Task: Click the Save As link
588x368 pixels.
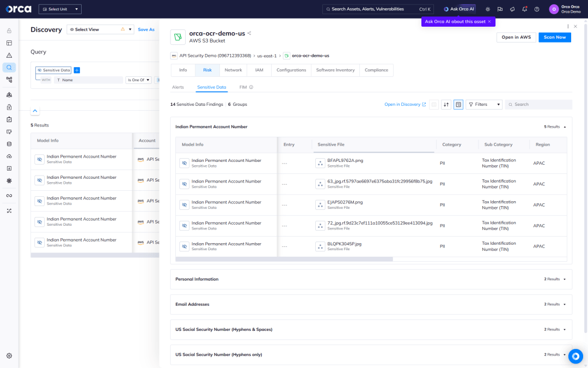Action: coord(146,29)
